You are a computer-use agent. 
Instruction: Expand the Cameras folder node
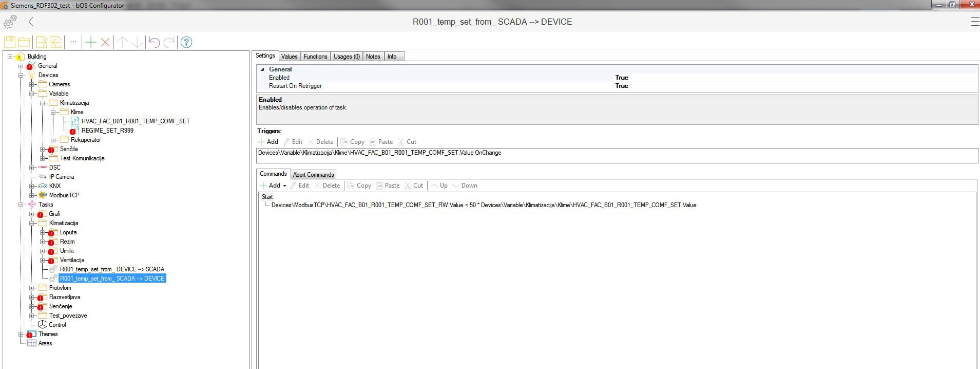(x=32, y=84)
